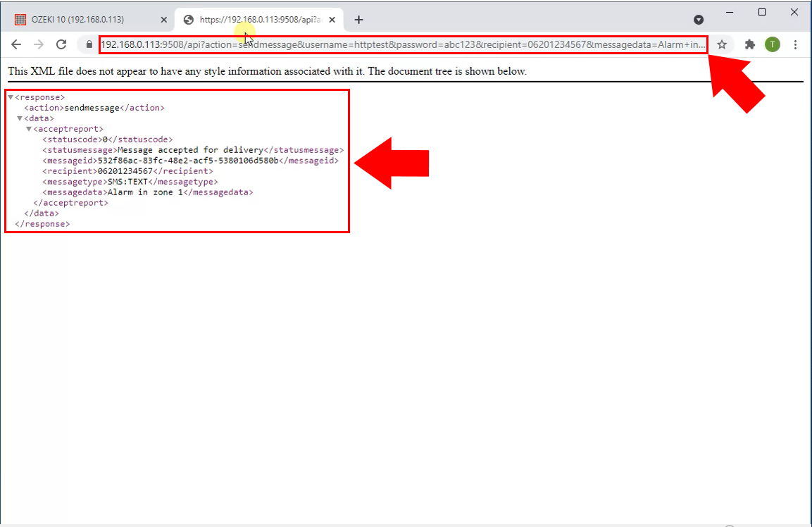812x527 pixels.
Task: View site security lock info
Action: tap(89, 44)
